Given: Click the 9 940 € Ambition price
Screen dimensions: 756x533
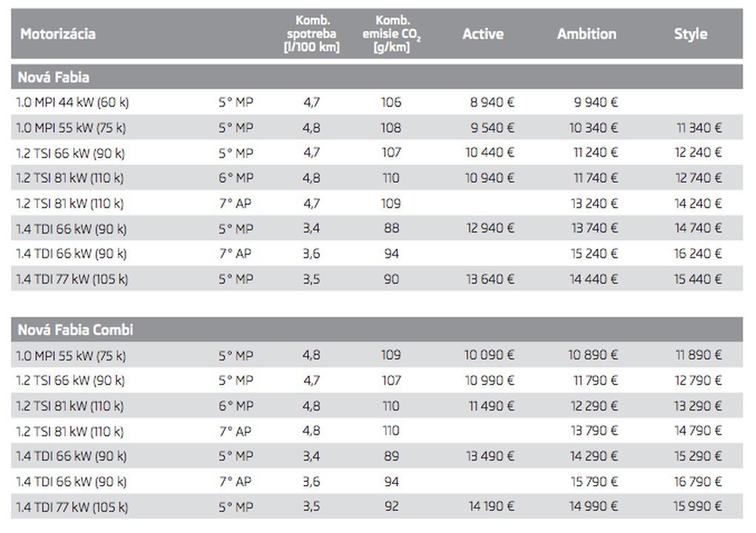Looking at the screenshot, I should point(595,102).
